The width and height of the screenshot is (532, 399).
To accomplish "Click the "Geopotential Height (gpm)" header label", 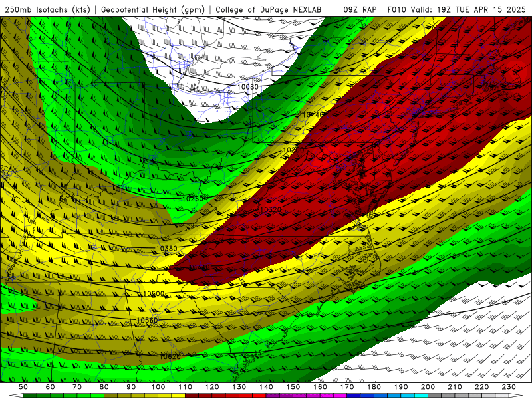I will tap(153, 10).
